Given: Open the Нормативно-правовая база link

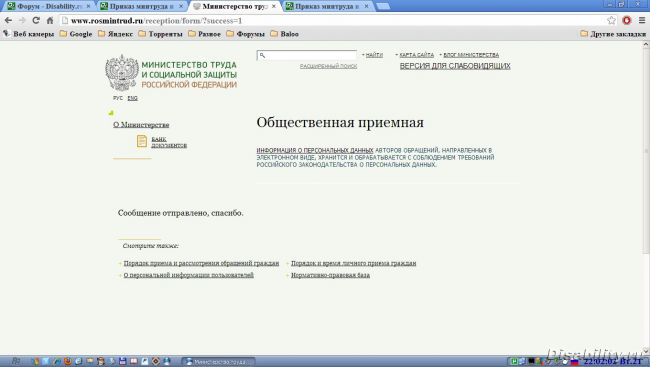Looking at the screenshot, I should tap(330, 275).
